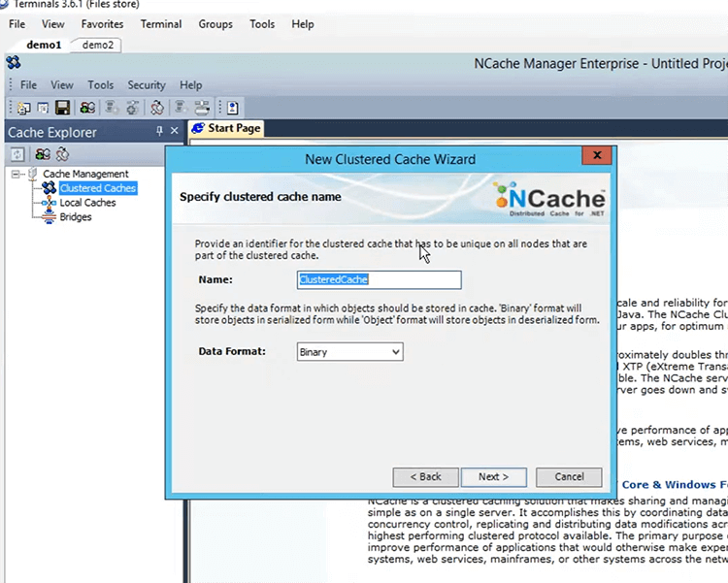
Task: Open NCache Manager Help menu
Action: [x=191, y=85]
